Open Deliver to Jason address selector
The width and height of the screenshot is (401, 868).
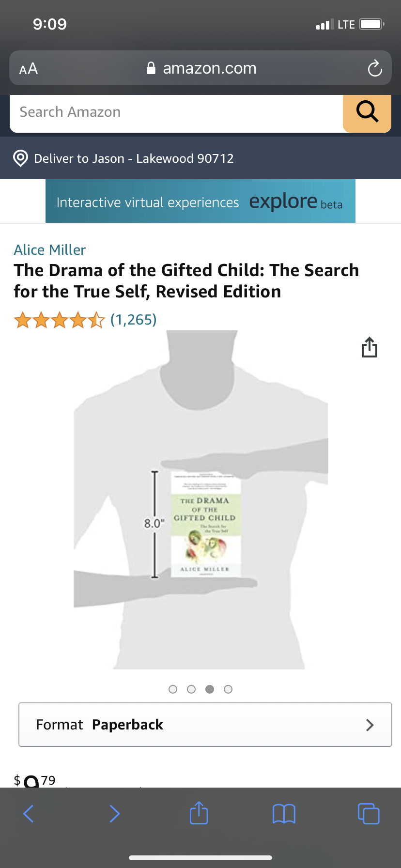[134, 158]
